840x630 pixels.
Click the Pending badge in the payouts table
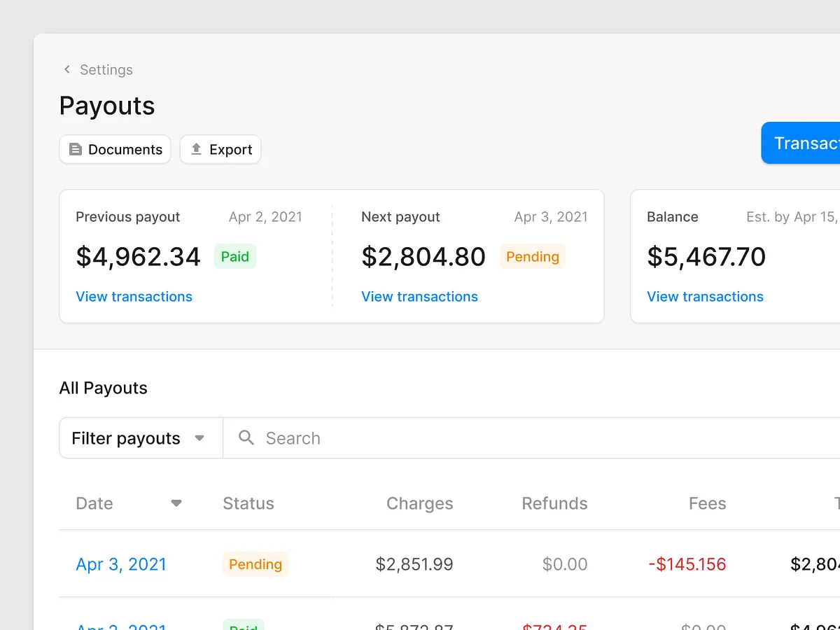pos(255,564)
